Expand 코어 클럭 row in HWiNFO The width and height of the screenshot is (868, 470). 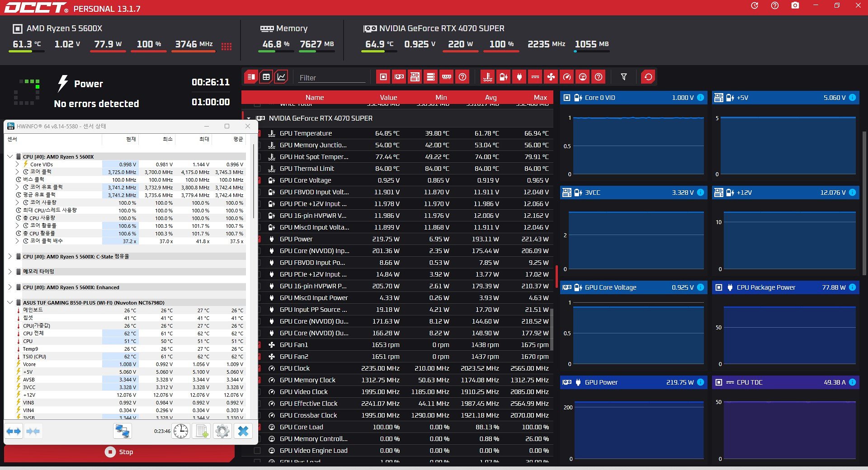pos(18,172)
